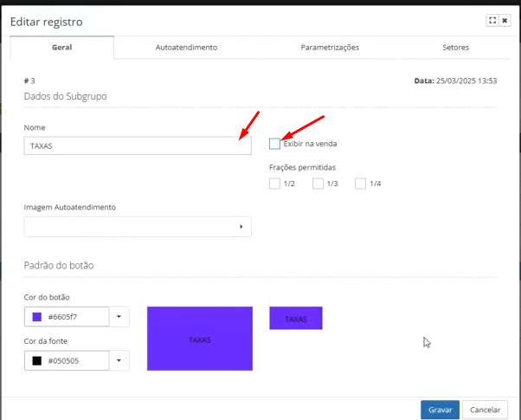Viewport: 521px width, 420px height.
Task: Close the Editar registro dialog
Action: coord(505,20)
